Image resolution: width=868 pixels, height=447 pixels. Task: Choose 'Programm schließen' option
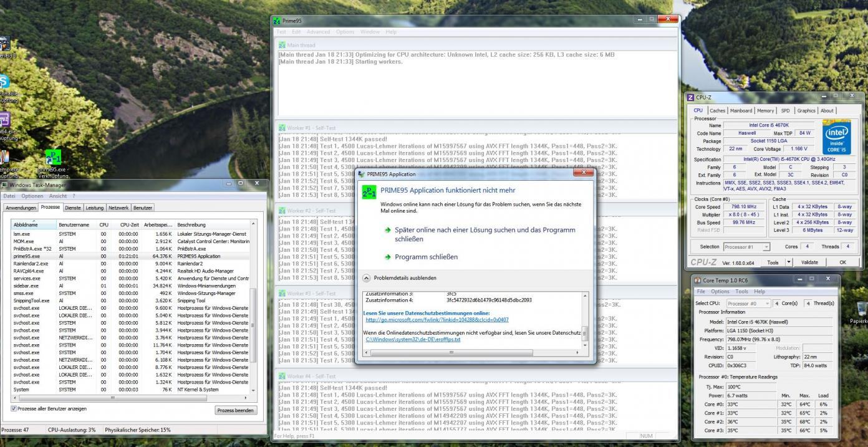click(427, 257)
